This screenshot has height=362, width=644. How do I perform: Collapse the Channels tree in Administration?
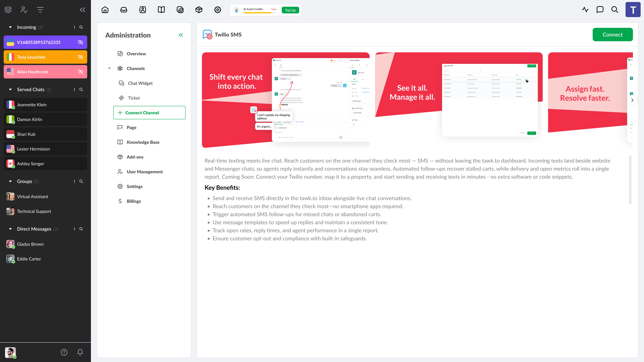pyautogui.click(x=109, y=68)
